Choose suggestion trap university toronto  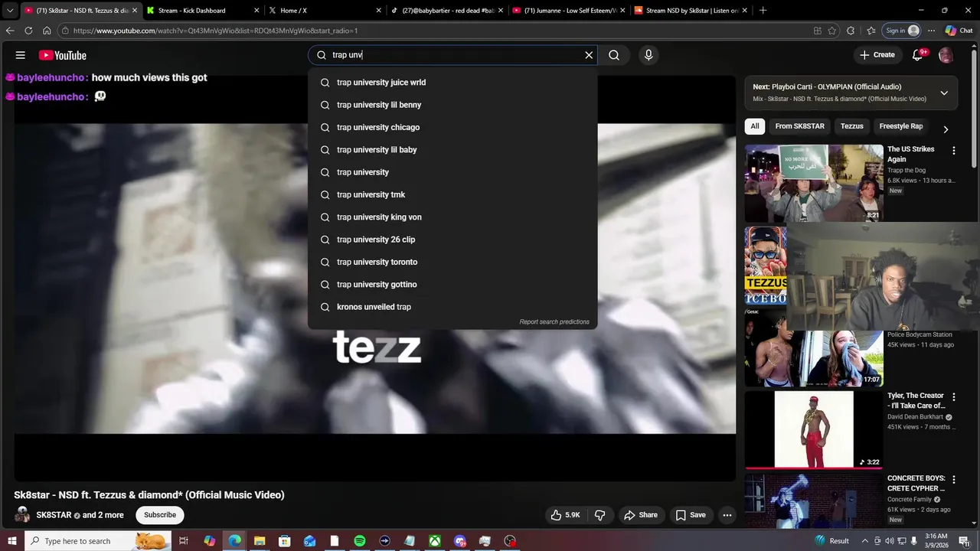tap(452, 262)
